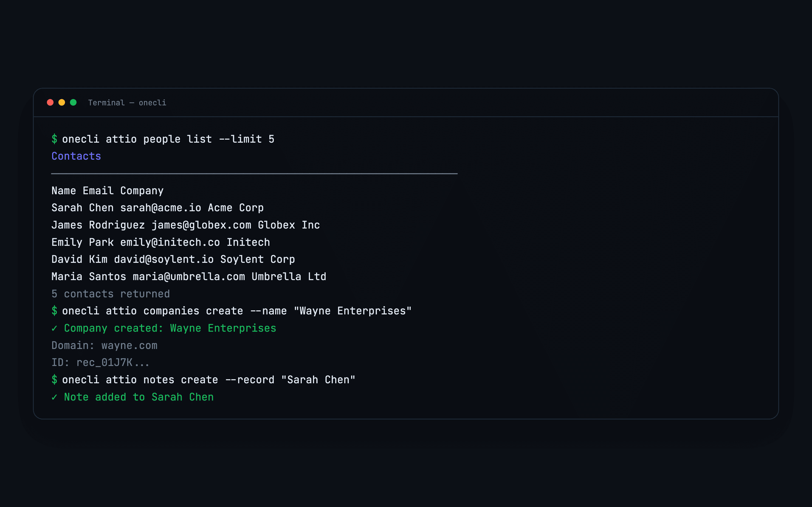
Task: Click the Terminal — onecli window title
Action: point(127,103)
